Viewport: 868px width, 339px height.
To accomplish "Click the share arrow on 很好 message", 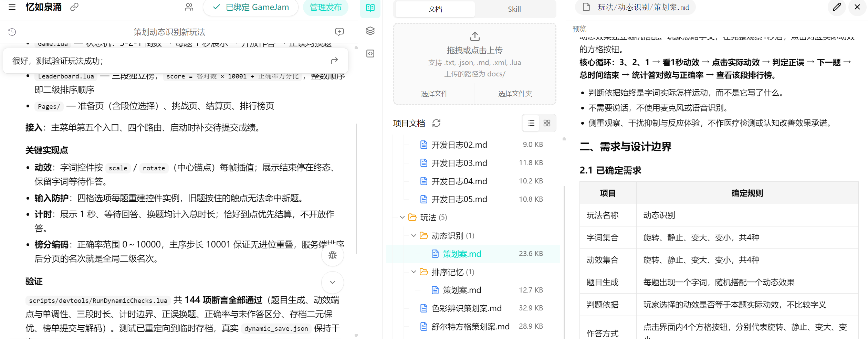I will click(x=334, y=61).
